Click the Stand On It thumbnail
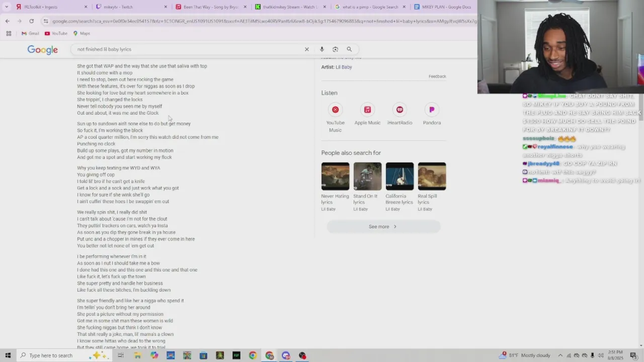Image resolution: width=644 pixels, height=362 pixels. [x=367, y=176]
